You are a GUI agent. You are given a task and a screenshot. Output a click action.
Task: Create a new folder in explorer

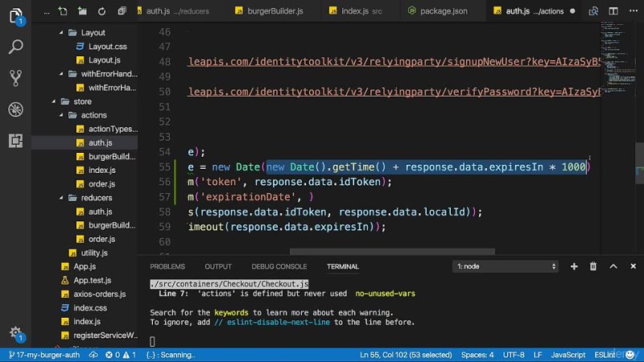[x=82, y=11]
